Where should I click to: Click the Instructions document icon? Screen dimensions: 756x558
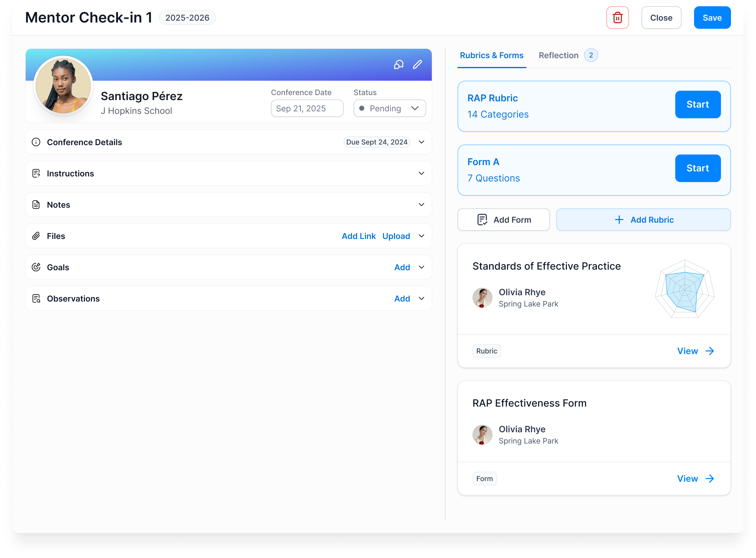36,174
